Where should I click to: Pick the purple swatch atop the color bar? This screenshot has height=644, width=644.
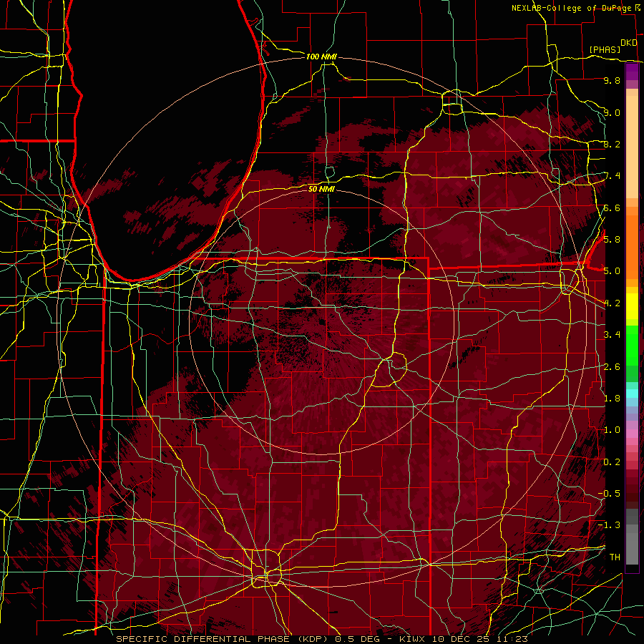[632, 72]
